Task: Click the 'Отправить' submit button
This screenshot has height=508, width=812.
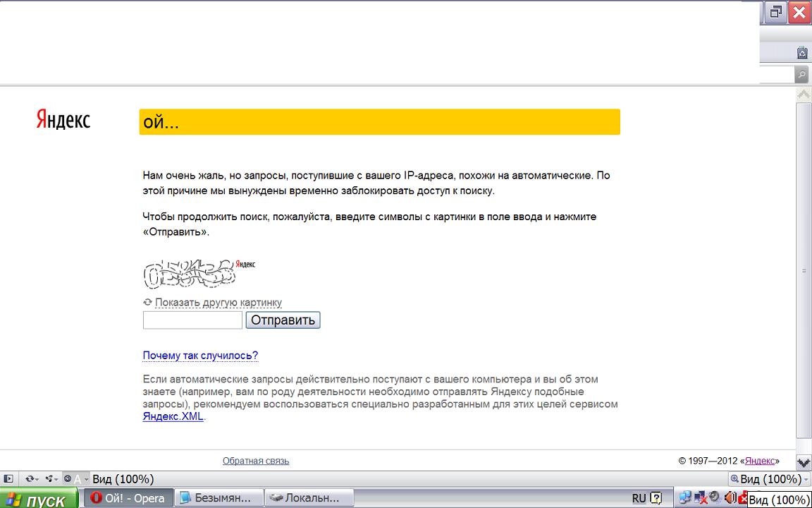Action: click(283, 320)
